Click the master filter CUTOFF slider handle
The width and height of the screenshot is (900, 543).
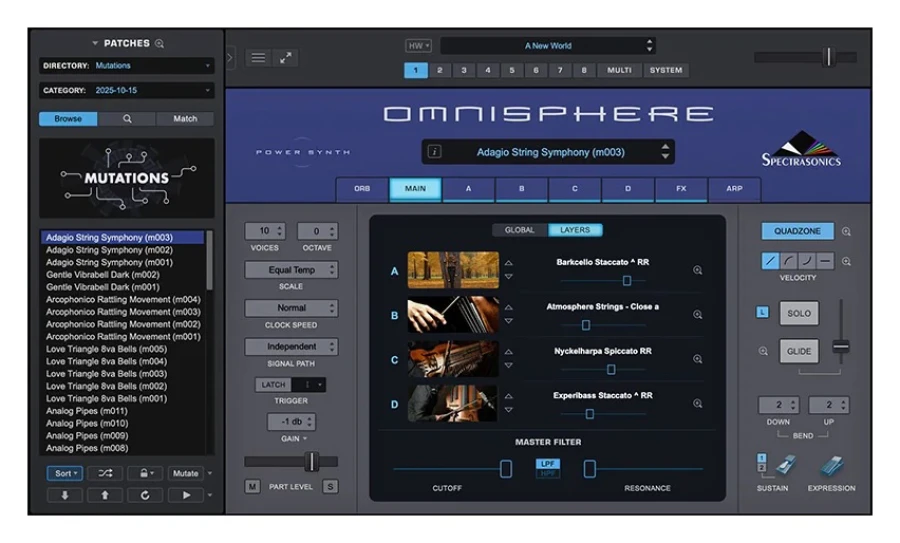pos(506,469)
